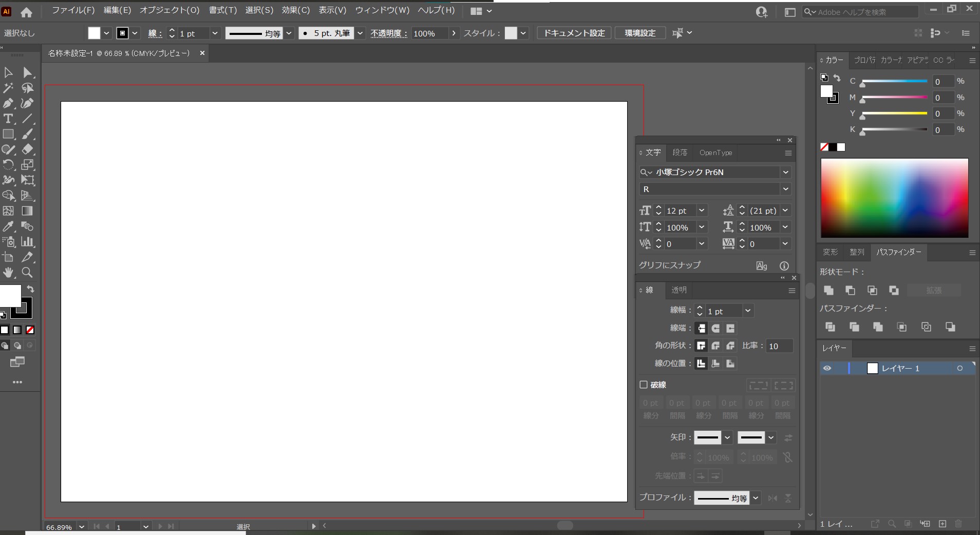
Task: Select the Eraser tool
Action: click(27, 149)
